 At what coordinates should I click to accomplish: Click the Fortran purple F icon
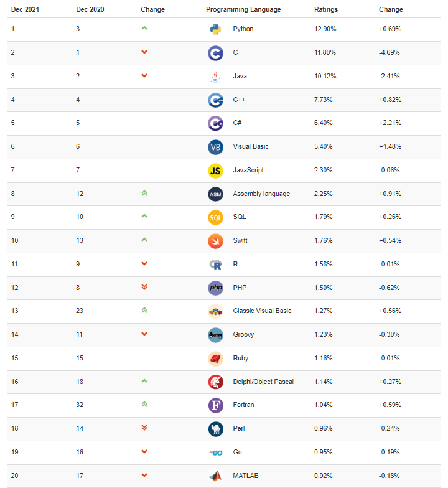tap(215, 405)
